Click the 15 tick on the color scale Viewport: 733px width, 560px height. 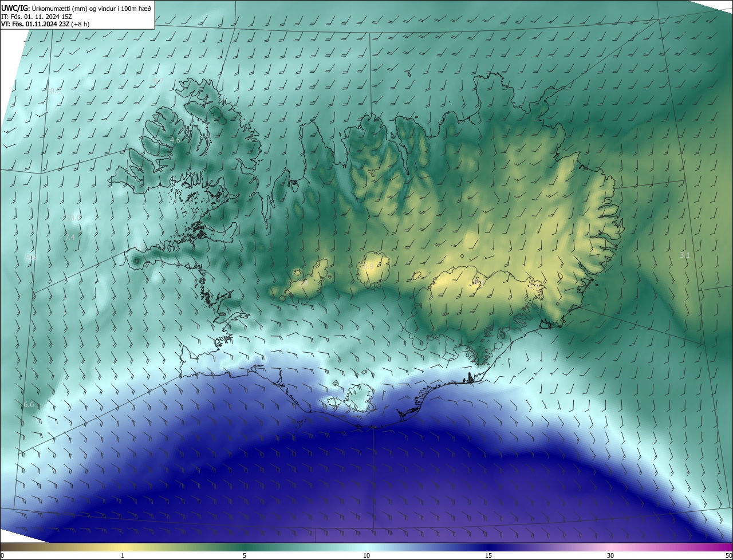tap(488, 555)
